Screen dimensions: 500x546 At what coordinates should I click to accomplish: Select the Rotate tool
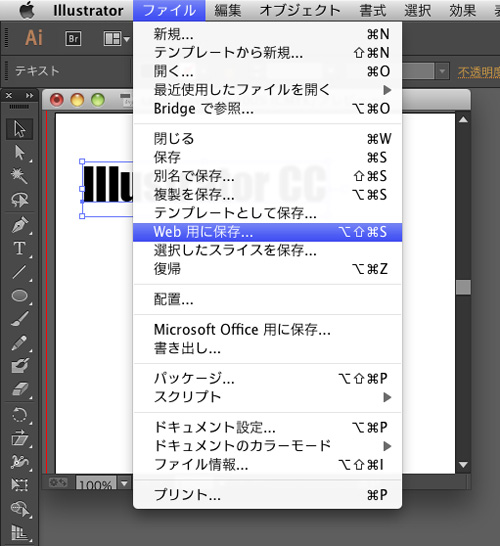click(19, 415)
